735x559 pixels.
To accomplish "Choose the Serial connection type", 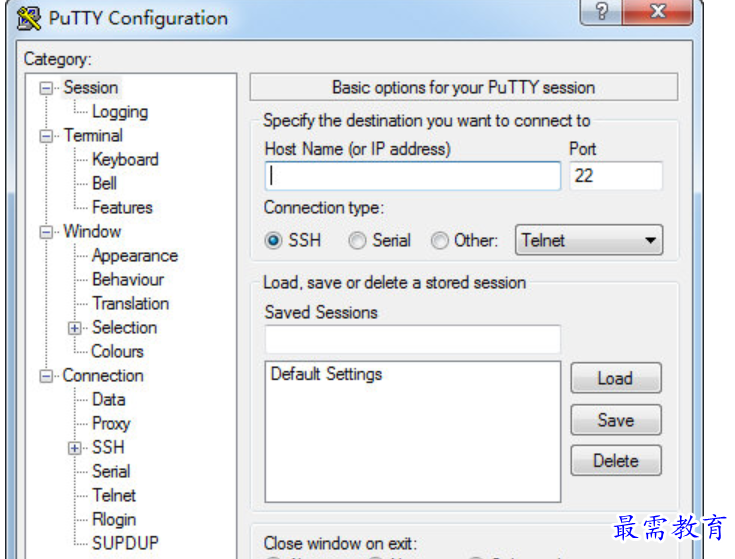I will 357,241.
